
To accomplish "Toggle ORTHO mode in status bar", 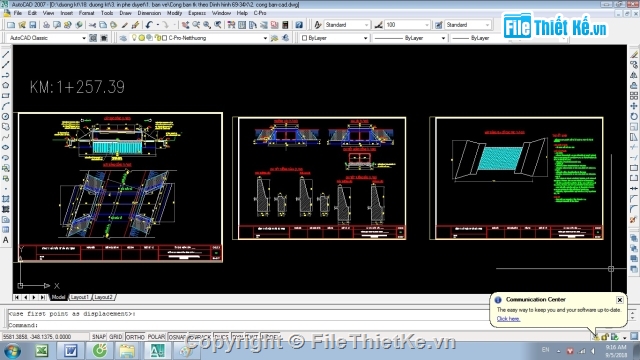I will (x=135, y=337).
